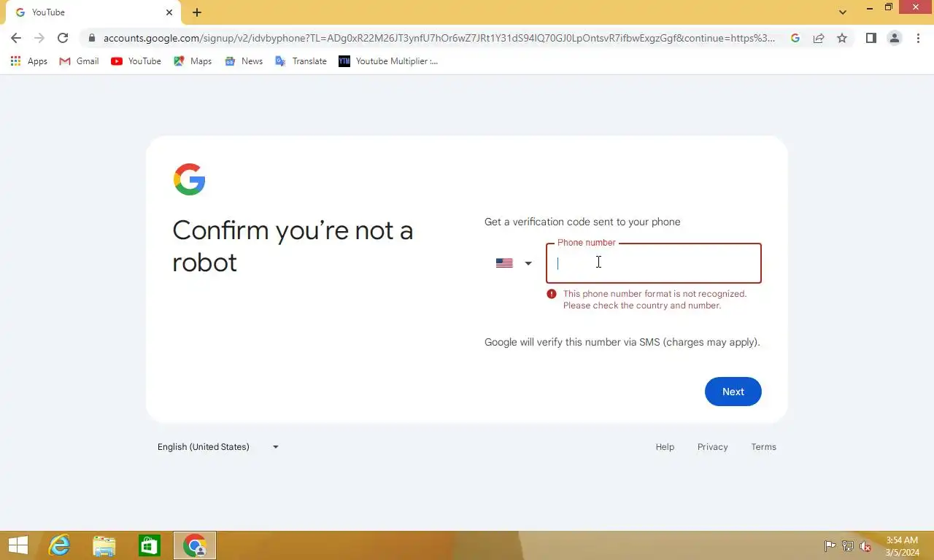
Task: Toggle the browser side panel
Action: (x=871, y=38)
